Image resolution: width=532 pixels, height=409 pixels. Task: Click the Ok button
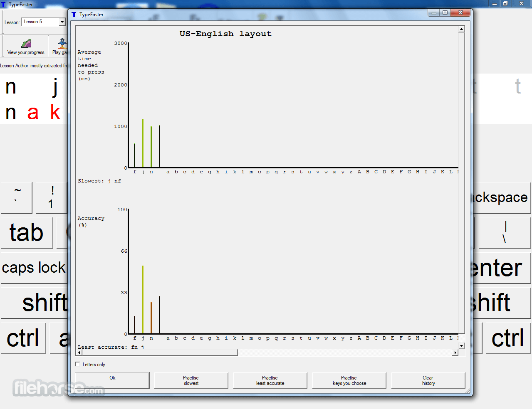pyautogui.click(x=112, y=380)
